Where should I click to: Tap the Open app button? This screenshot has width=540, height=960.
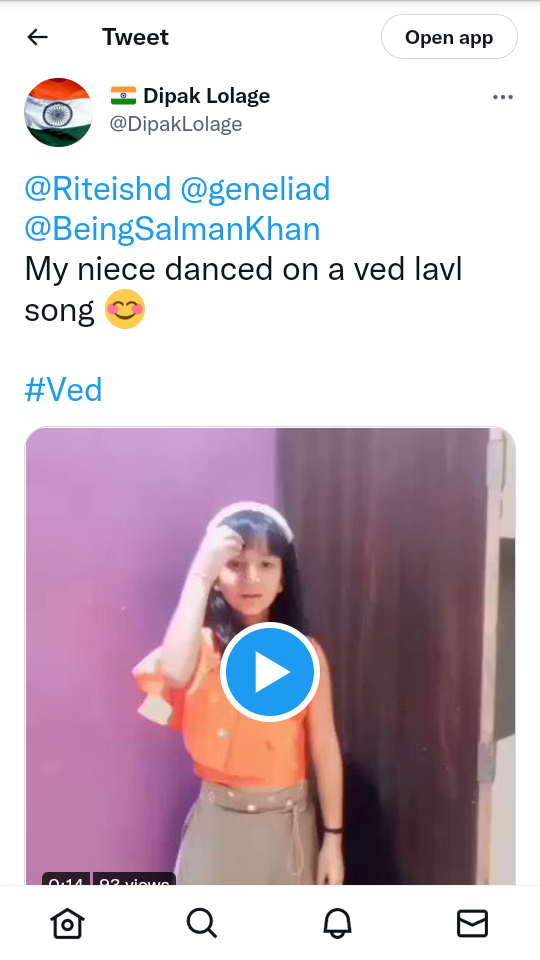tap(449, 37)
